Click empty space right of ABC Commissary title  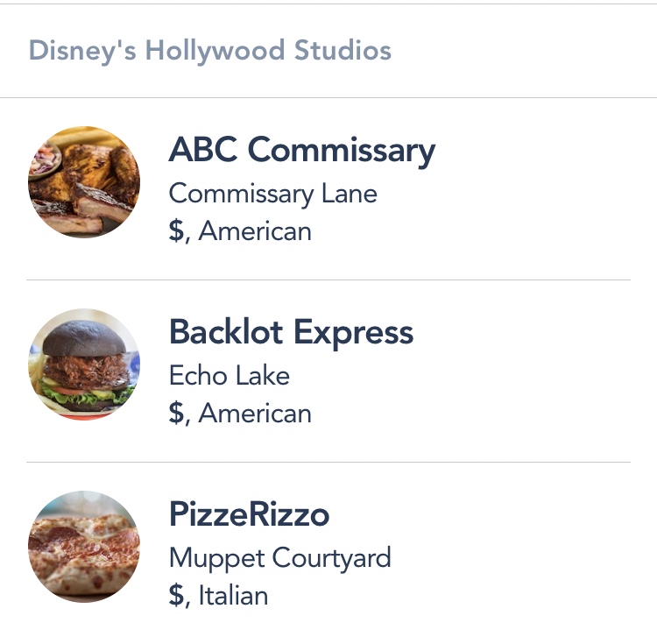pyautogui.click(x=543, y=151)
